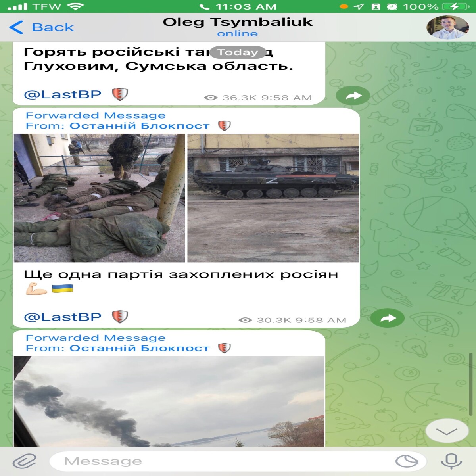Image resolution: width=476 pixels, height=476 pixels.
Task: Open smoke over river photo
Action: (x=169, y=401)
